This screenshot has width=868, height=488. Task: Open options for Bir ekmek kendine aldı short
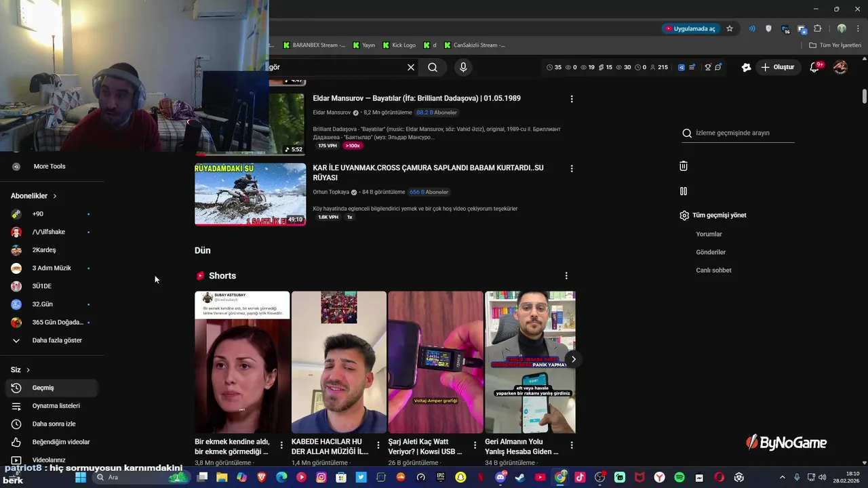pos(281,445)
